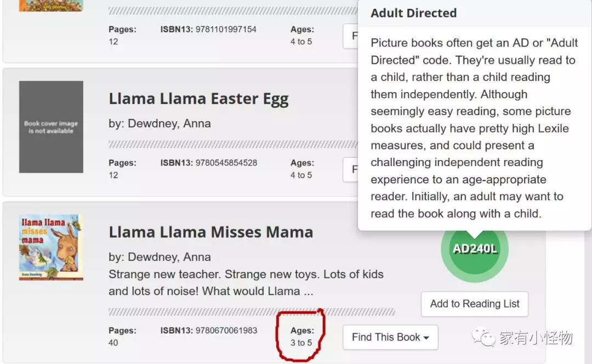Screen dimensions: 592x364
Task: Click the unavailable book cover placeholder
Action: click(x=51, y=127)
